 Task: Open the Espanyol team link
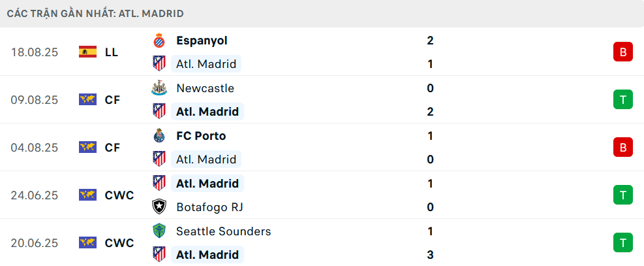pos(202,41)
